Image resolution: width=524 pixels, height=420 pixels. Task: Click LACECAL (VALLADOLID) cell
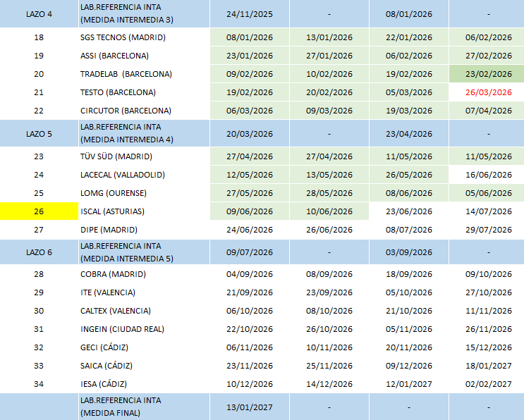(144, 175)
